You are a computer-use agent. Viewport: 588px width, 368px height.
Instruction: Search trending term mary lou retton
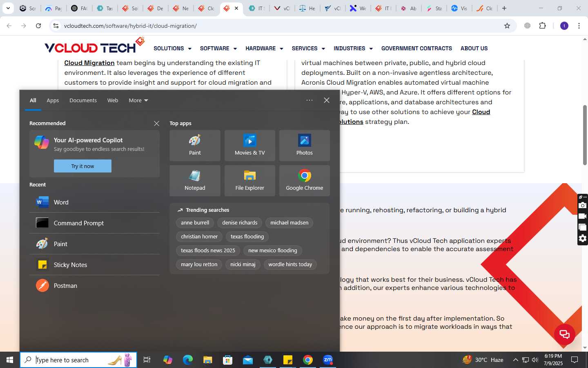199,264
